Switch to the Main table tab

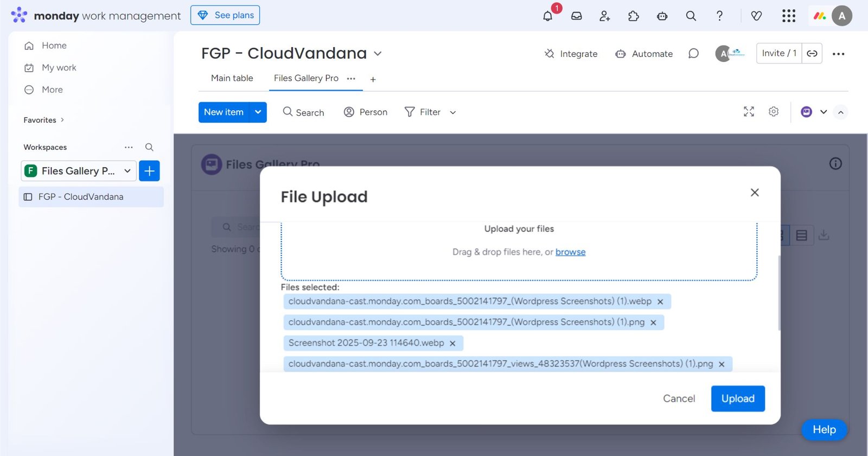232,78
